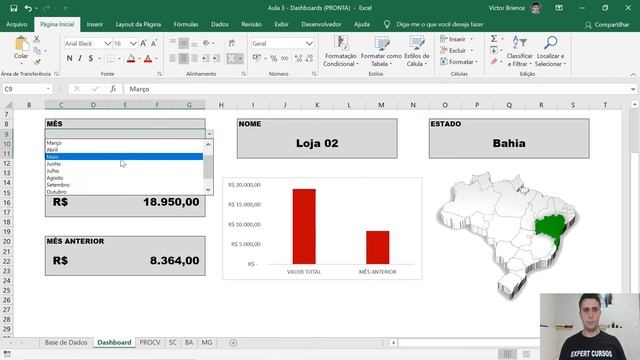The height and width of the screenshot is (360, 640).
Task: Click the Save icon in title bar
Action: pyautogui.click(x=13, y=8)
